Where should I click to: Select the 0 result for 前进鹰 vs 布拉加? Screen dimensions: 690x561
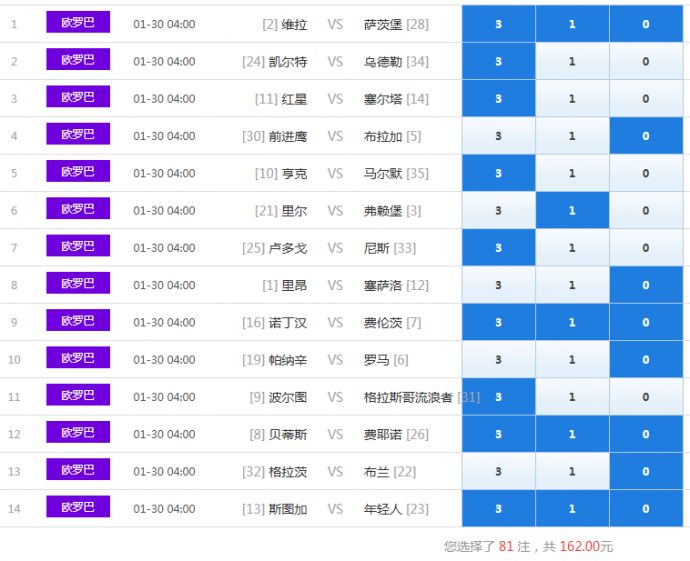645,136
